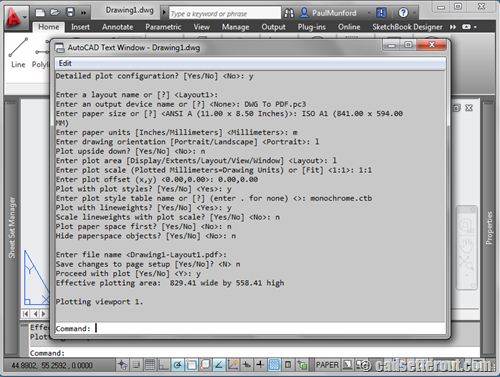Switch to the Online ribbon tab
The height and width of the screenshot is (377, 500).
pos(349,27)
